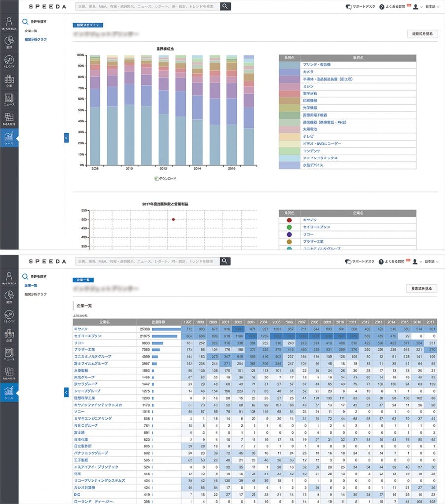The width and height of the screenshot is (445, 504).
Task: Select ツール chart icon in top screenshot sidebar
Action: 9,138
